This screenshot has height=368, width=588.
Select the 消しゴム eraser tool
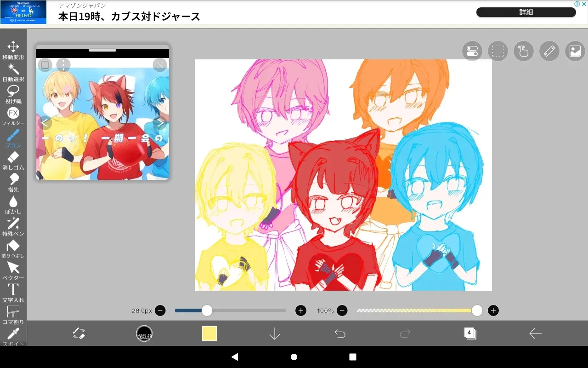coord(13,161)
